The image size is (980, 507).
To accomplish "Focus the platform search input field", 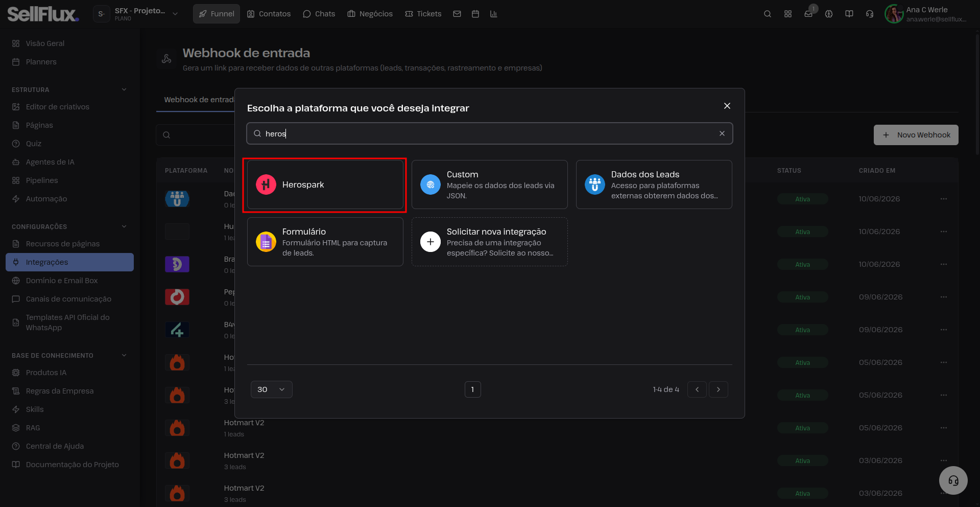I will pos(490,133).
